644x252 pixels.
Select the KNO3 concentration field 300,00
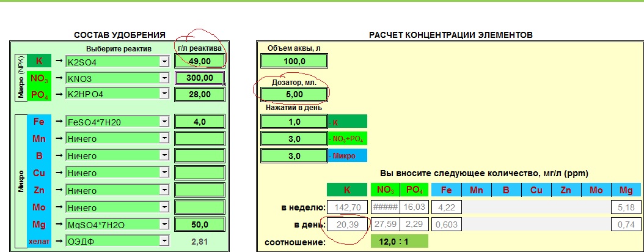[200, 78]
